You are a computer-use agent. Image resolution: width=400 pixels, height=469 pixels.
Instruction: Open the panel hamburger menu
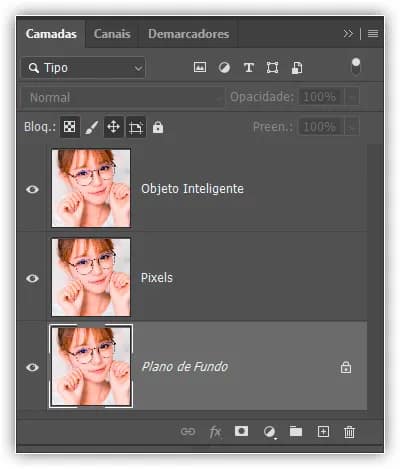373,33
